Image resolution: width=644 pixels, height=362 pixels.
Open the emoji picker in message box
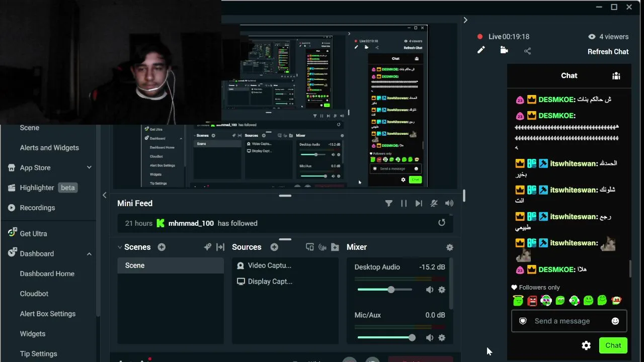pyautogui.click(x=615, y=321)
